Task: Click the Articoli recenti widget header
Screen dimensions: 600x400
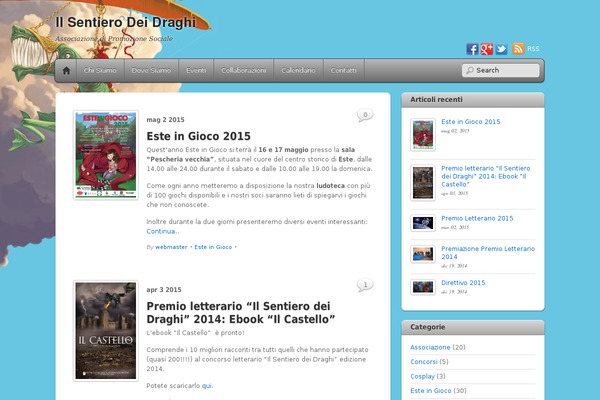Action: (473, 100)
